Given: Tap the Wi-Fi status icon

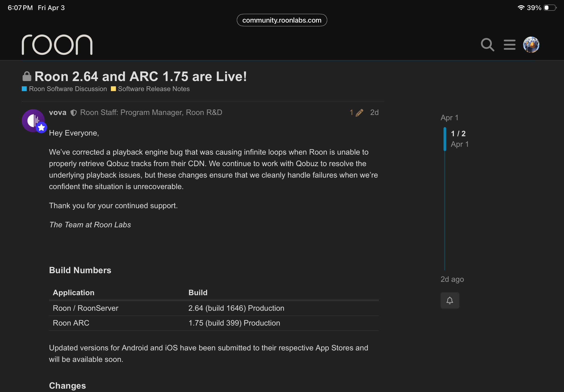Looking at the screenshot, I should click(x=521, y=8).
